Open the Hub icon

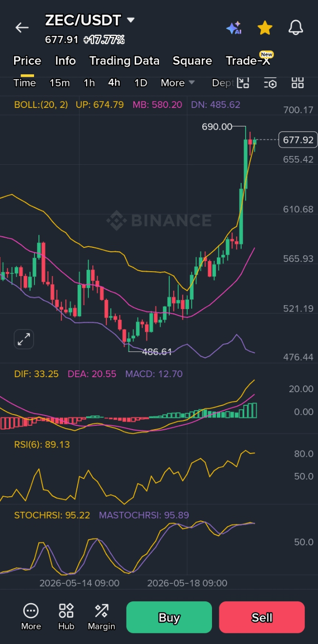point(66,617)
